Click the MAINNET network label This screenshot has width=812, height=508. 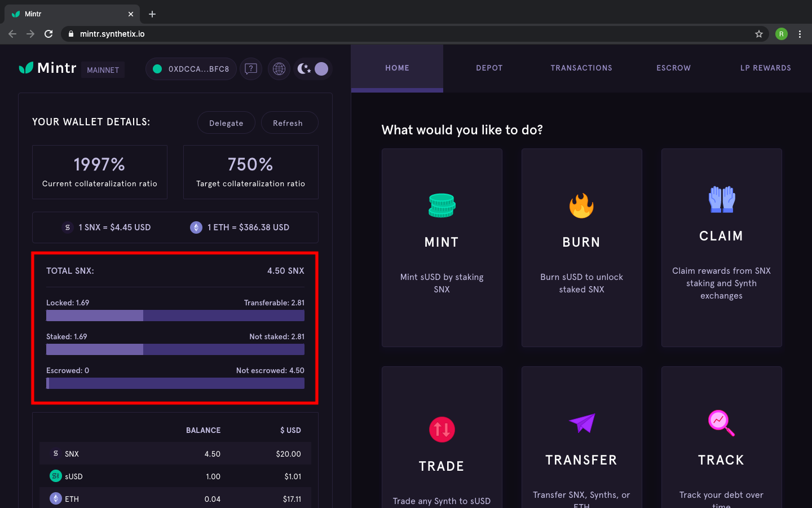[103, 70]
